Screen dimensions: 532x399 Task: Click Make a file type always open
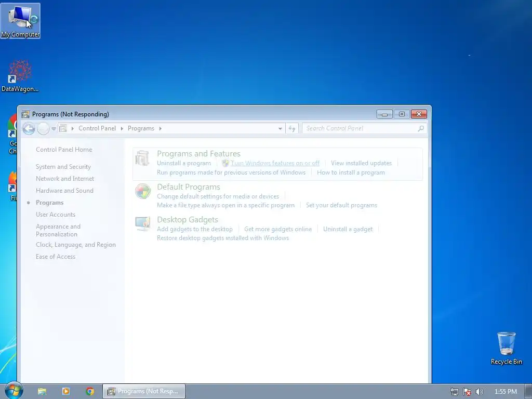[225, 205]
